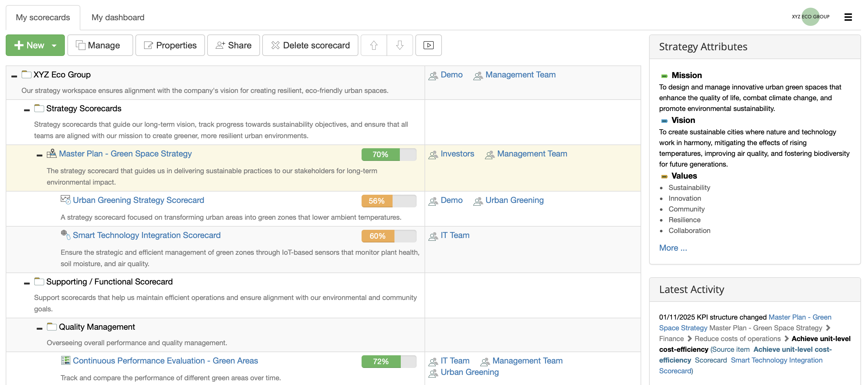Click the Continuous Performance Evaluation scorecard icon
This screenshot has height=385, width=868.
[x=65, y=360]
